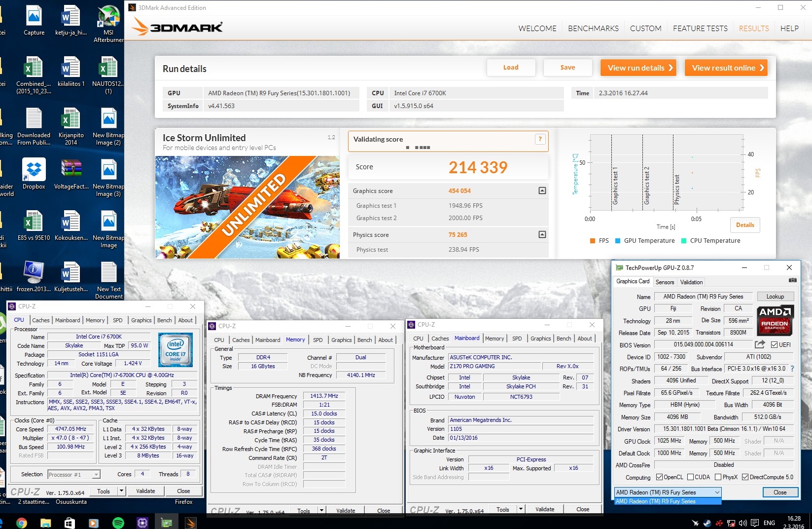Click the Lookup button in GPU-Z

pos(775,297)
